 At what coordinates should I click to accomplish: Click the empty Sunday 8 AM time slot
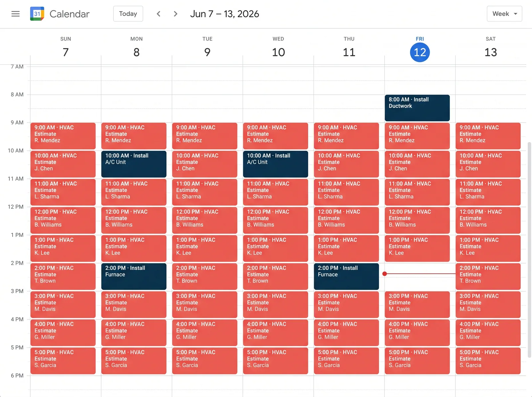66,108
